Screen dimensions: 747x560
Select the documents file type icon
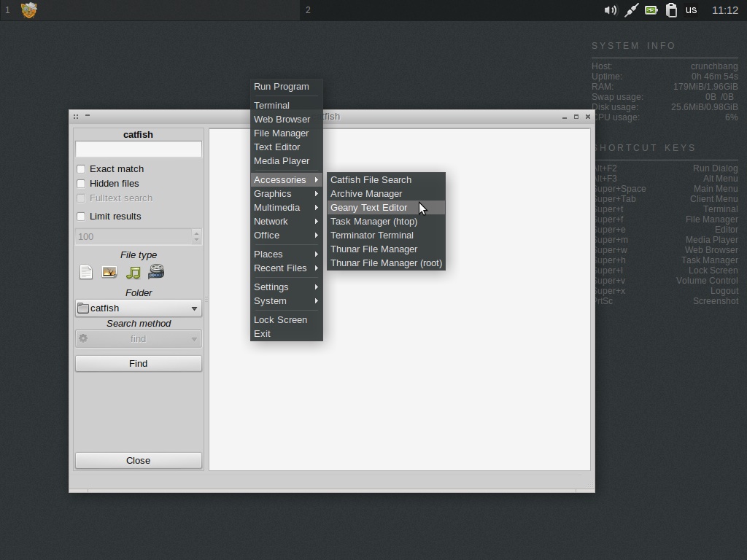86,272
